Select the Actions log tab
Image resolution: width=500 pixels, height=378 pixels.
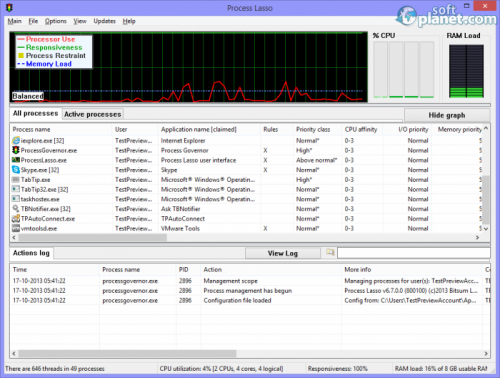click(x=31, y=253)
